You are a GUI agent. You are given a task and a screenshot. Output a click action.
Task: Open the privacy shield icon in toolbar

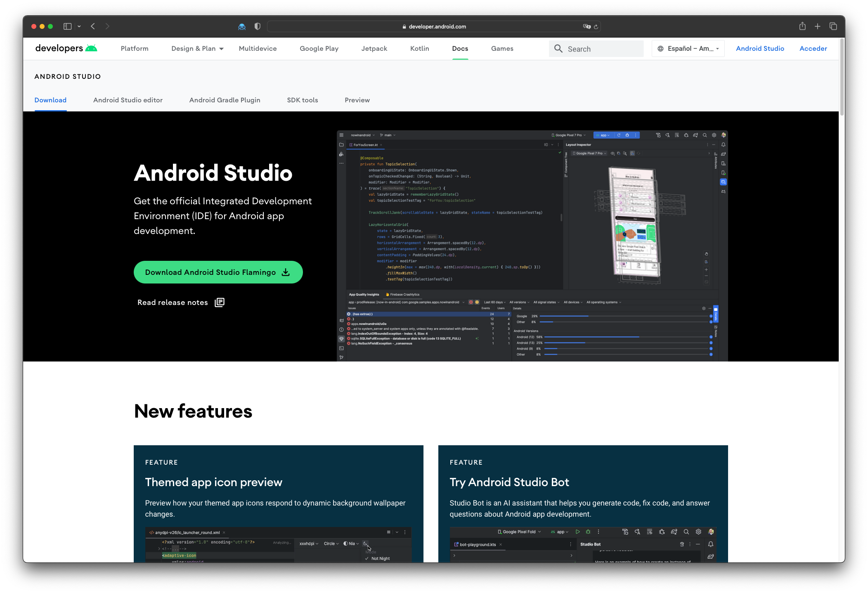pos(258,26)
